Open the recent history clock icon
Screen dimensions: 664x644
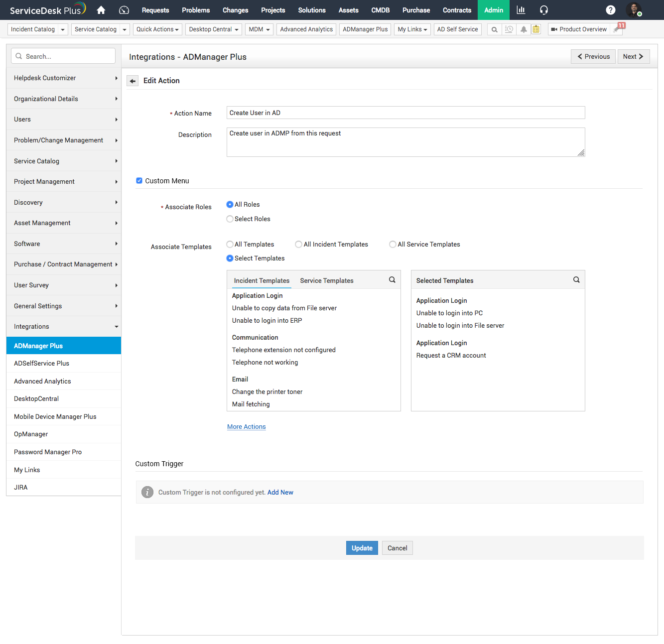tap(509, 29)
